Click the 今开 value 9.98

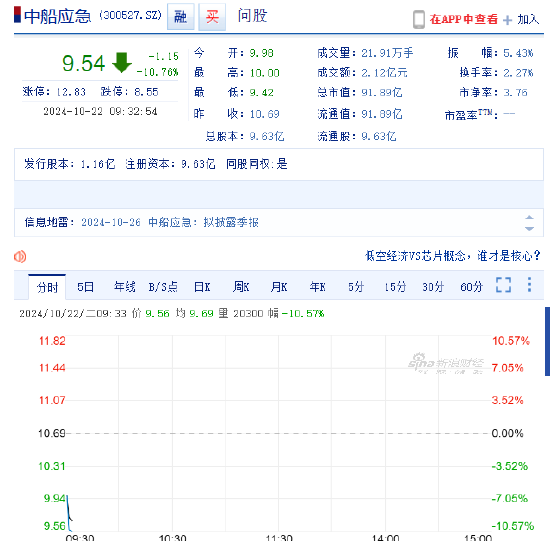[261, 53]
